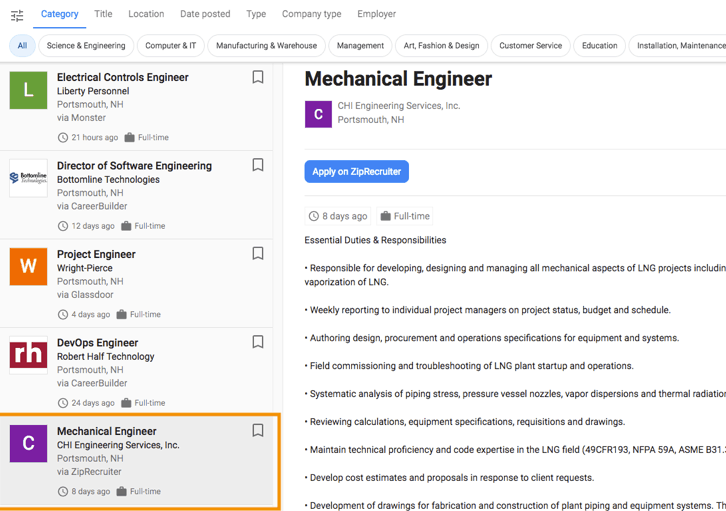Open the Type filter tab
This screenshot has height=511, width=726.
pos(256,14)
